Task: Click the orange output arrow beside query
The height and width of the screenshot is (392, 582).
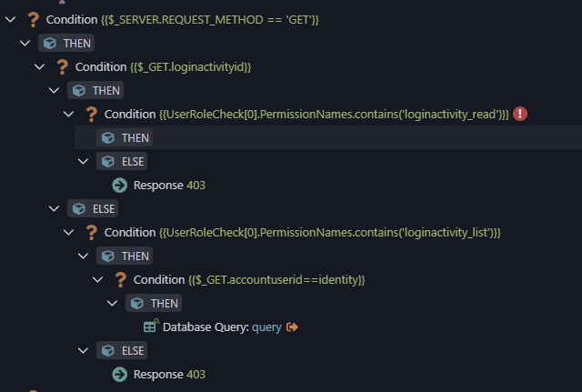Action: click(x=292, y=327)
